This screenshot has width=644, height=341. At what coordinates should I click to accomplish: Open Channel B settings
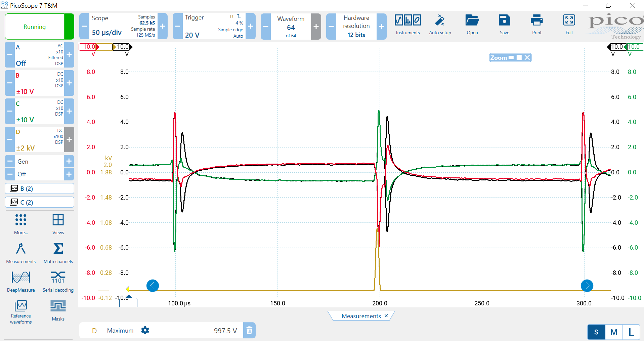coord(39,83)
